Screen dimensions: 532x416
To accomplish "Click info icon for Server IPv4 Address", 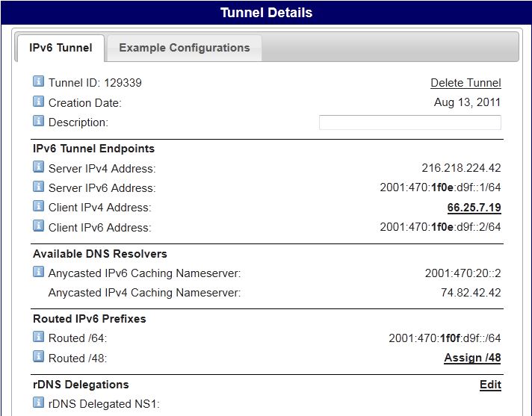I will coord(39,167).
